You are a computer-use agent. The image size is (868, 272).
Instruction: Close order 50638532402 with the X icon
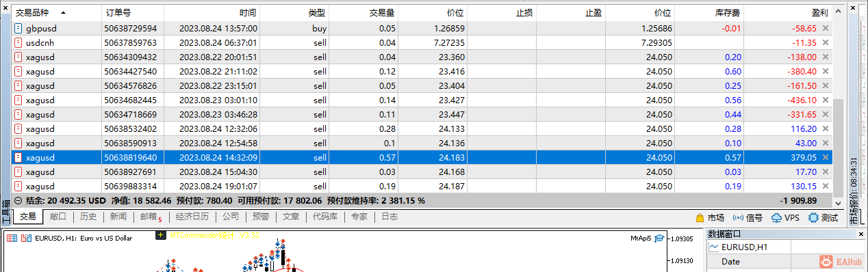tap(825, 128)
